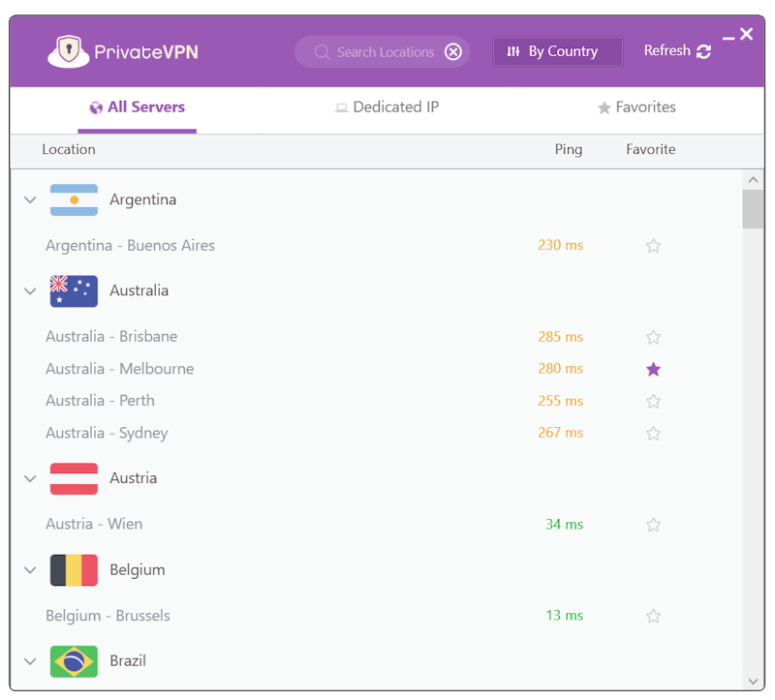Click the globe icon in All Servers tab
775x700 pixels.
coord(96,107)
